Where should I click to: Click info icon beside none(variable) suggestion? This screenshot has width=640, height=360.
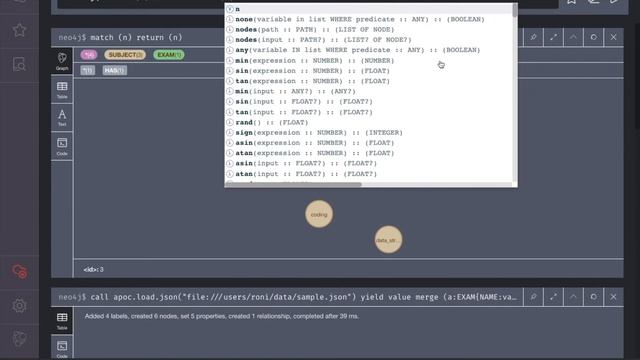tap(230, 19)
